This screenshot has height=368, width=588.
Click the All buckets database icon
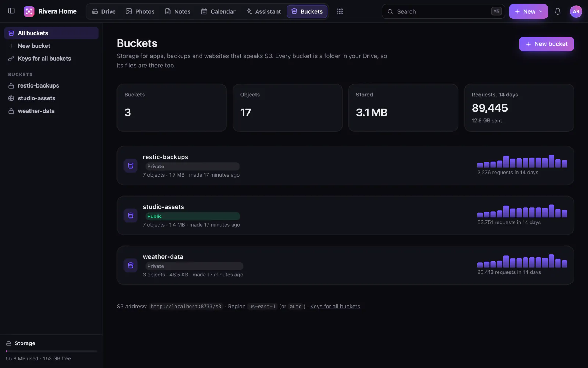point(11,33)
